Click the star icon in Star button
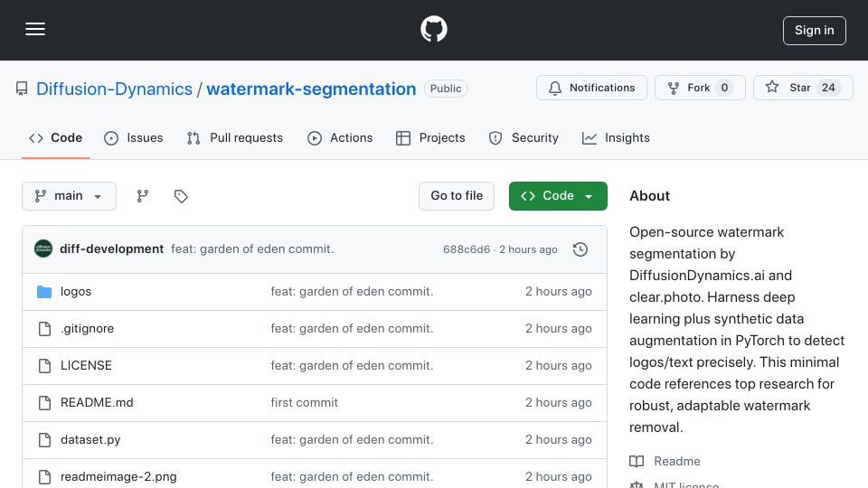868x488 pixels. click(772, 87)
